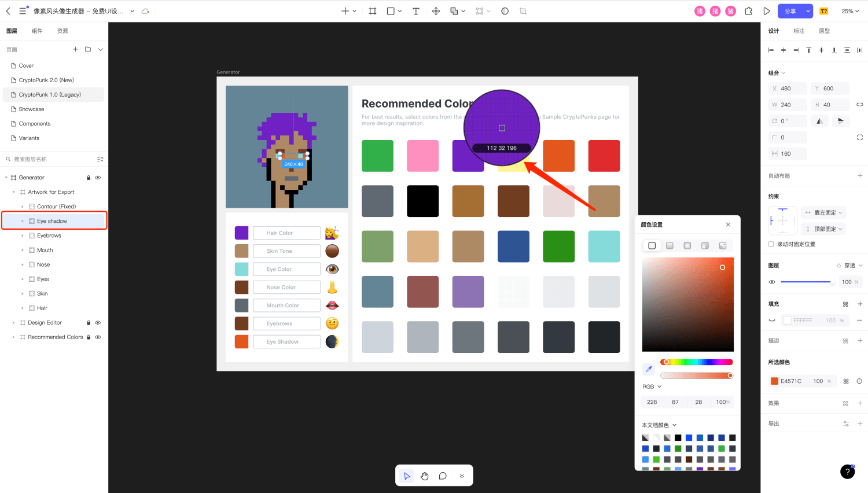Select solid fill type in color settings
This screenshot has width=868, height=493.
coord(652,245)
